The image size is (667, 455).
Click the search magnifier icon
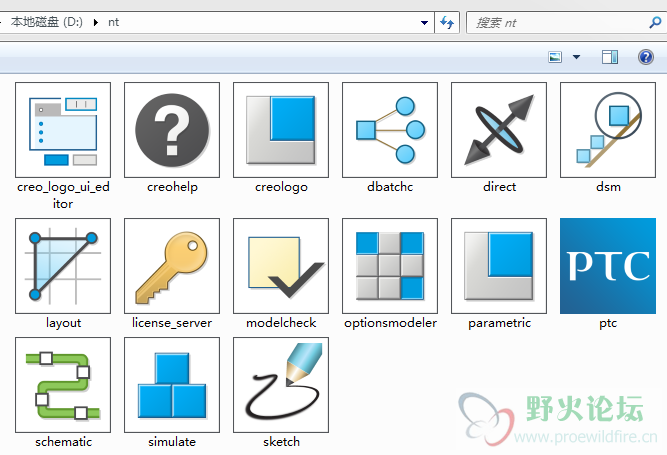click(655, 22)
